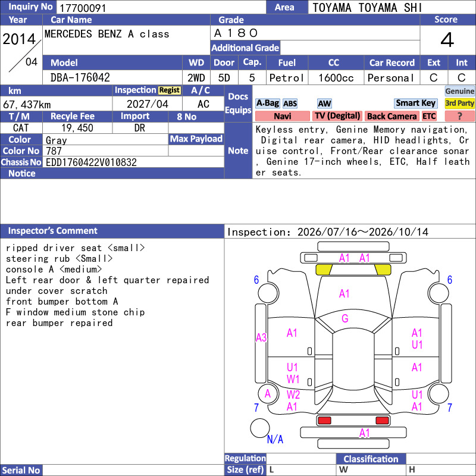The height and width of the screenshot is (476, 476).
Task: Toggle the 3rd Party legend badge
Action: pyautogui.click(x=459, y=103)
